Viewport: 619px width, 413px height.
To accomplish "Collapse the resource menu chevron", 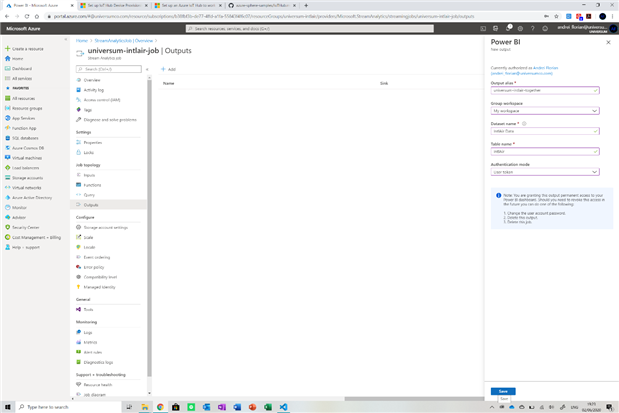I will 147,69.
